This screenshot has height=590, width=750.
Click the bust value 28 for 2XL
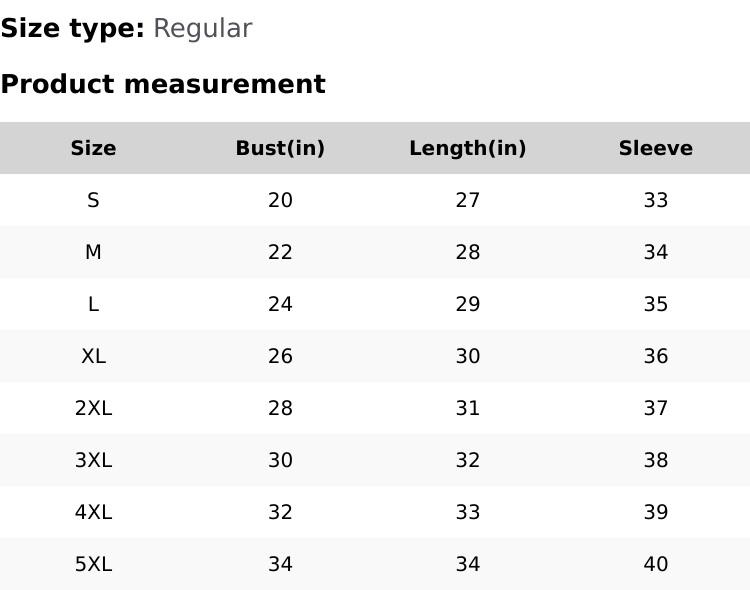tap(280, 408)
